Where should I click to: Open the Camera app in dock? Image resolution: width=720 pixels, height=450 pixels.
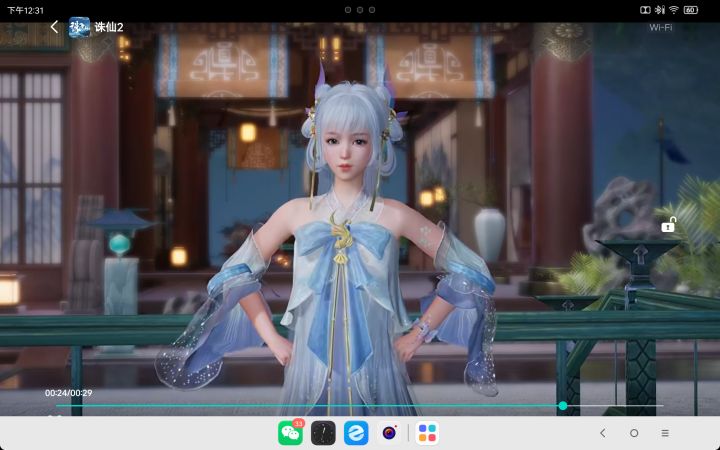[x=389, y=433]
